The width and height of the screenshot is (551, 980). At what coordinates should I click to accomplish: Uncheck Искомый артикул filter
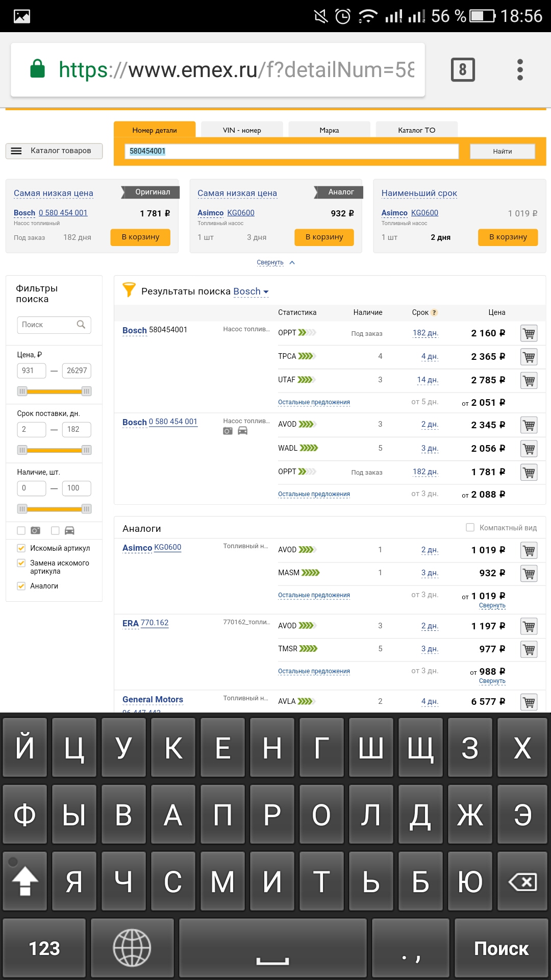click(21, 548)
